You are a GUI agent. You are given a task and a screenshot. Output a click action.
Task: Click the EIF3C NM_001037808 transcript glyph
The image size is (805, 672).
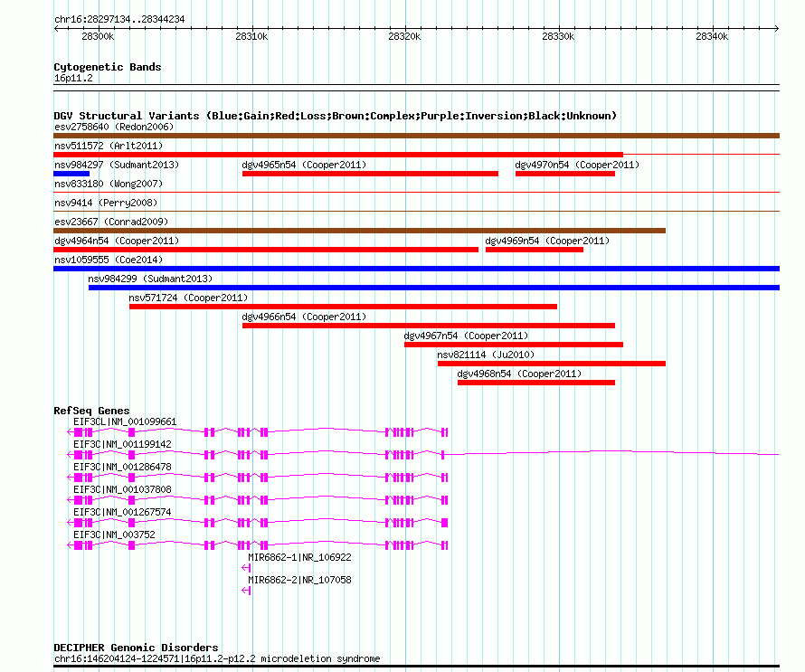point(258,500)
